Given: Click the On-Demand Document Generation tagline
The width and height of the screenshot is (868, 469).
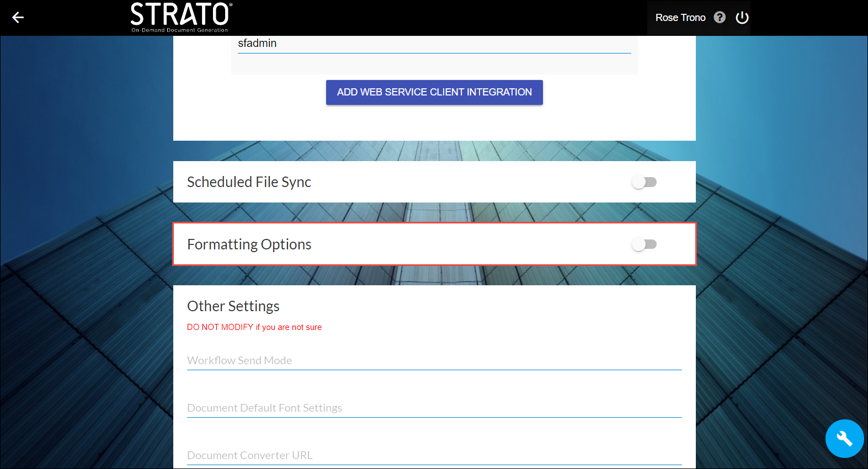Looking at the screenshot, I should coord(179,30).
